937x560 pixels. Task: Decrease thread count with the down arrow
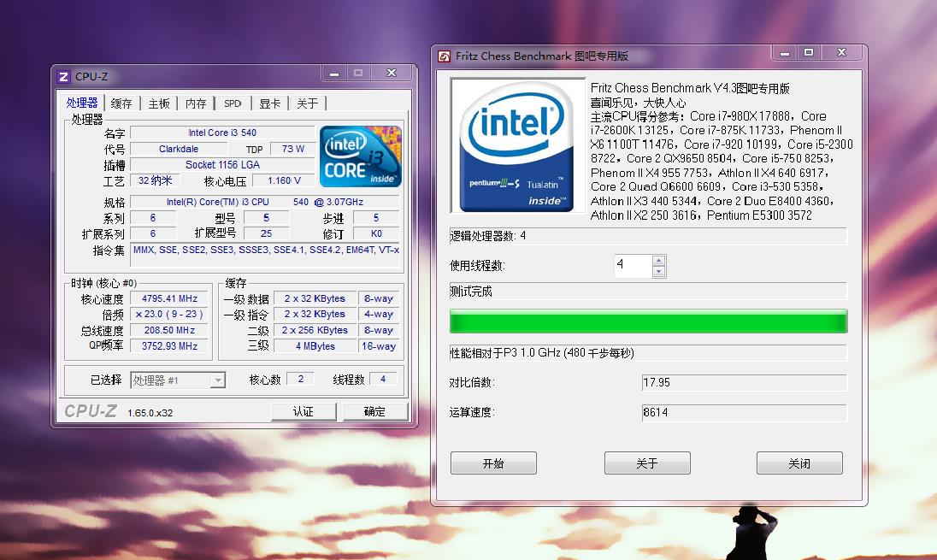coord(658,271)
